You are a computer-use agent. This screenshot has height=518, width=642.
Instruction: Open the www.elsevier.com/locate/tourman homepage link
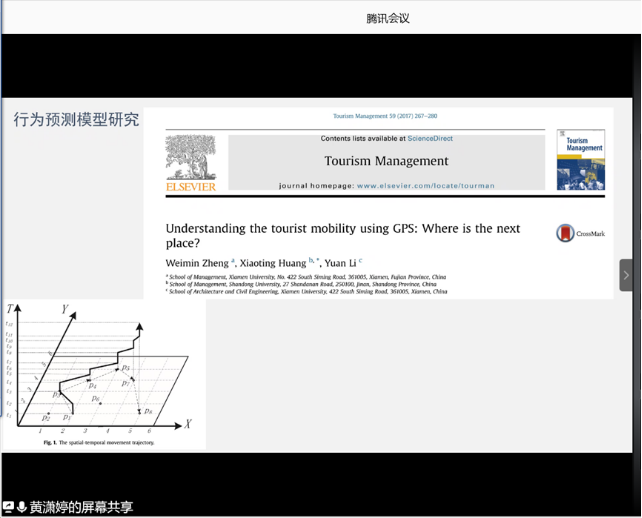pyautogui.click(x=422, y=185)
